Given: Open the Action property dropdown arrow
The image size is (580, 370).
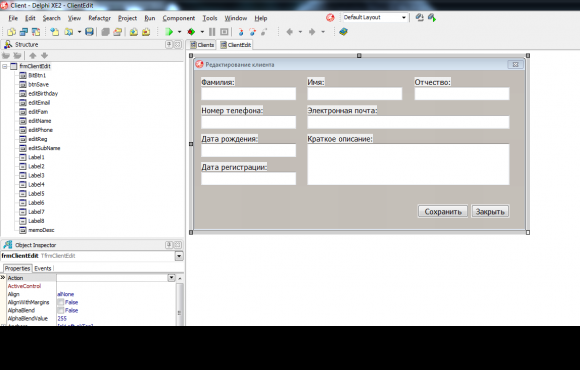Looking at the screenshot, I should [171, 278].
